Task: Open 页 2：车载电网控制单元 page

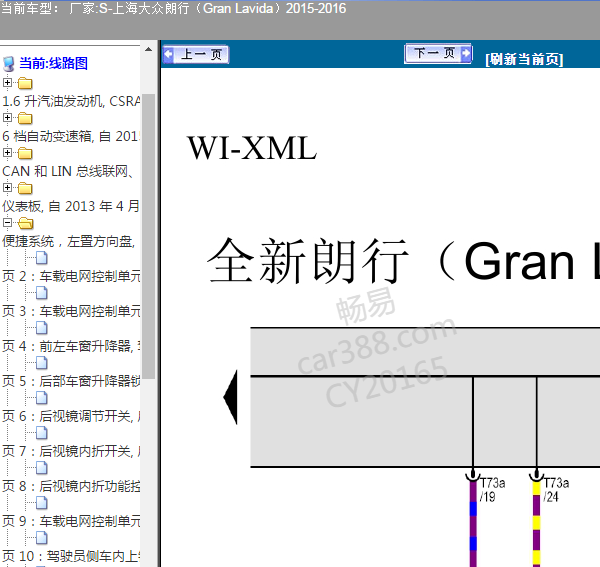Action: [71, 276]
